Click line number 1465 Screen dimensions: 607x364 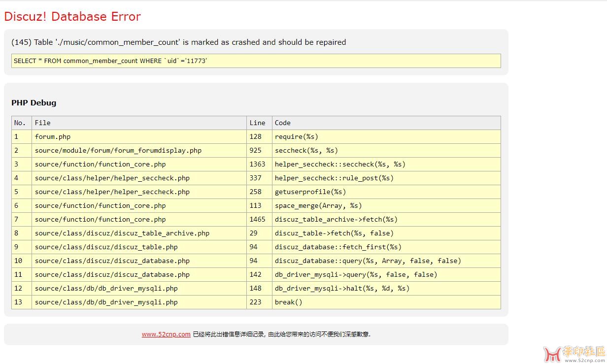(260, 219)
